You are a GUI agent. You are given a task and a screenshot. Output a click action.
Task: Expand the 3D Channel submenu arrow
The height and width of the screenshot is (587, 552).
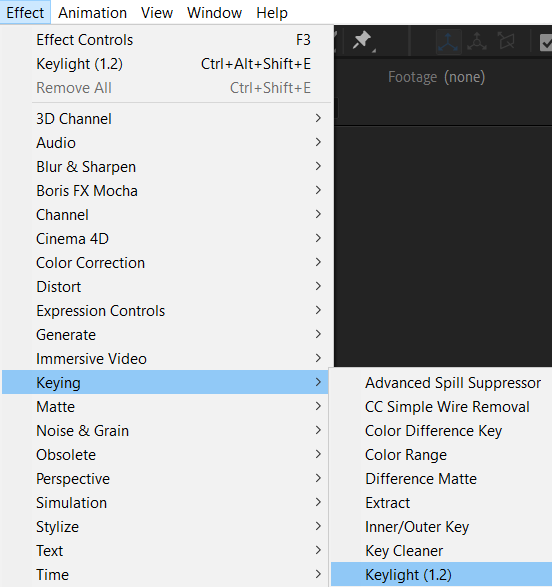tap(318, 118)
